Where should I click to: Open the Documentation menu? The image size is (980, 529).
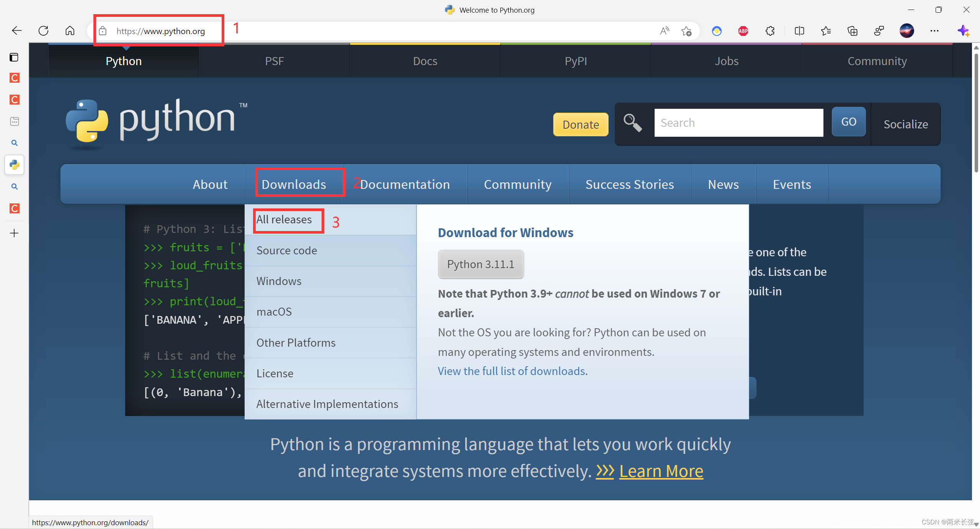(405, 184)
